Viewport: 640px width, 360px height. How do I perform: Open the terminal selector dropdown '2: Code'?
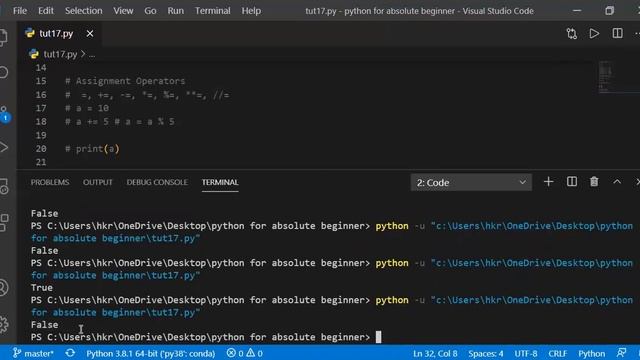point(471,182)
